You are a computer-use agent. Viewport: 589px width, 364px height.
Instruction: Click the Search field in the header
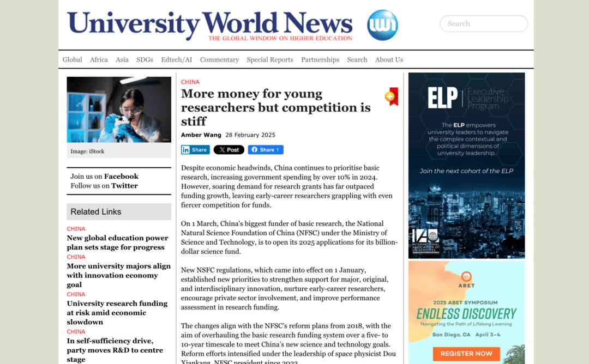484,23
